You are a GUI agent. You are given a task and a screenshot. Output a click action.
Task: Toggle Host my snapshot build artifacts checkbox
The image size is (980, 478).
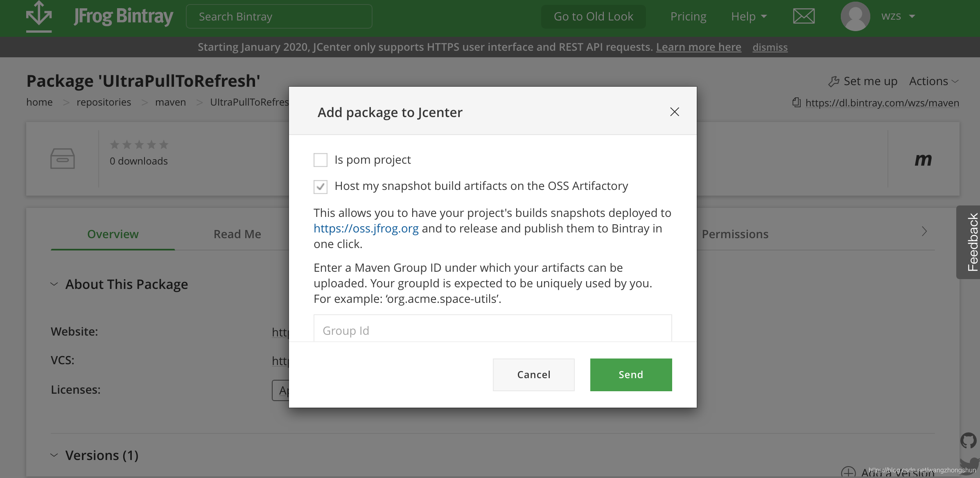coord(321,187)
